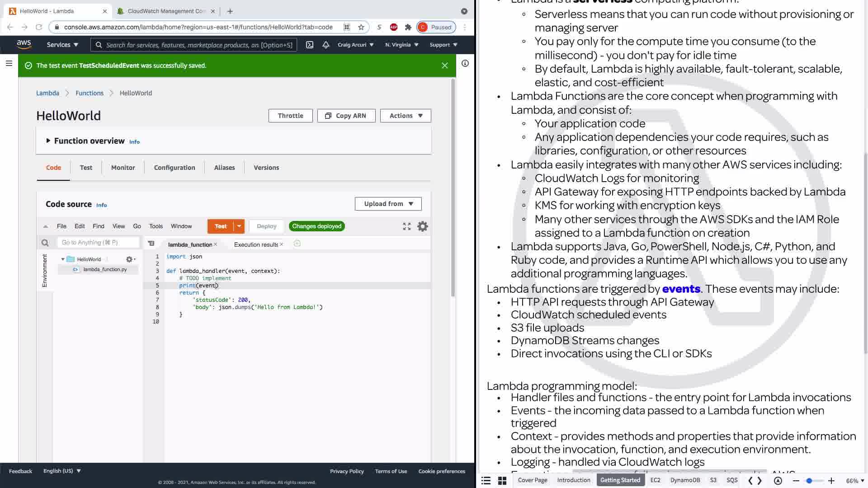Open the AWS left navigation hamburger menu
Image resolution: width=868 pixels, height=488 pixels.
(9, 64)
